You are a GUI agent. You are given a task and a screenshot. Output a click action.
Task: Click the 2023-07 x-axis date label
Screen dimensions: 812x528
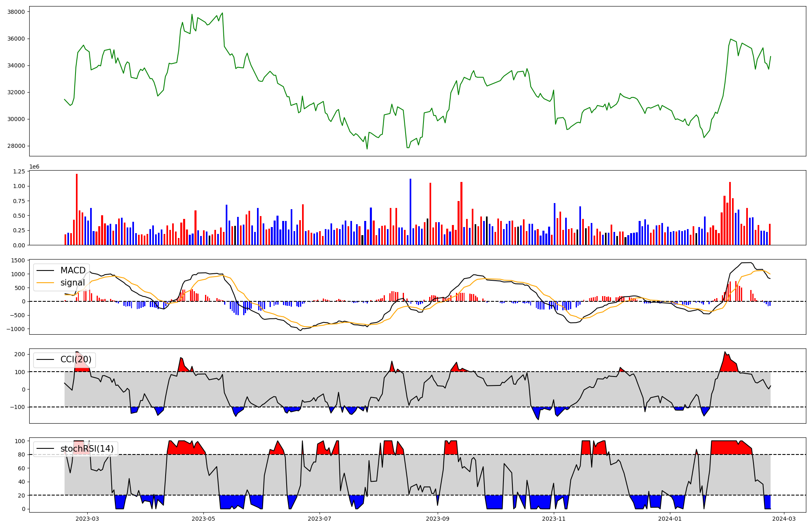(320, 519)
